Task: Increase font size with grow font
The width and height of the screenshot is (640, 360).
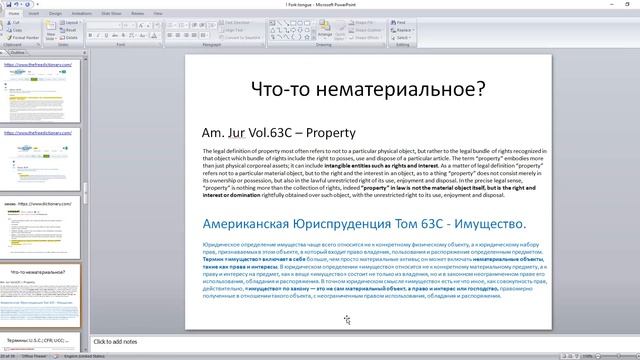Action: point(141,25)
